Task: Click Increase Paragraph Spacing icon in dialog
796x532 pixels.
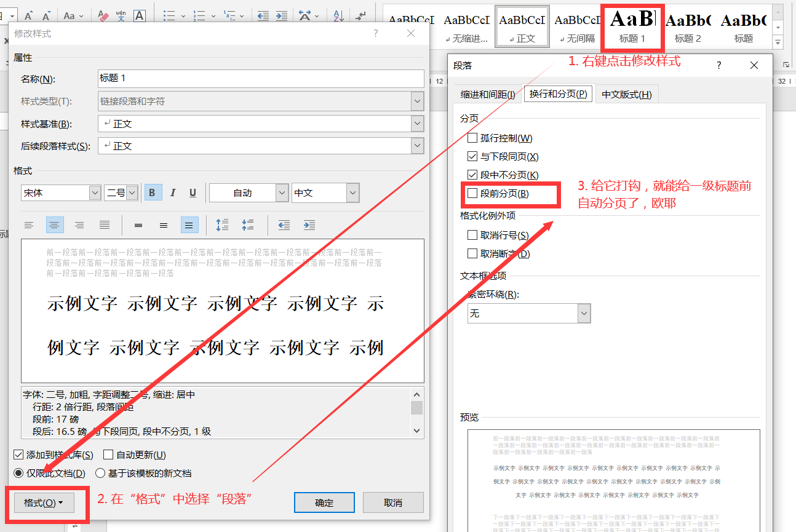Action: coord(223,225)
